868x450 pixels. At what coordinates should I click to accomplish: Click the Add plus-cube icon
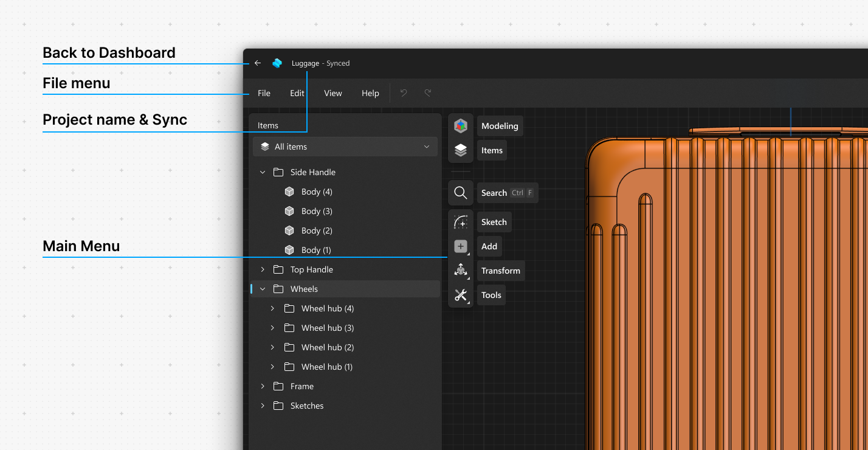pos(461,246)
